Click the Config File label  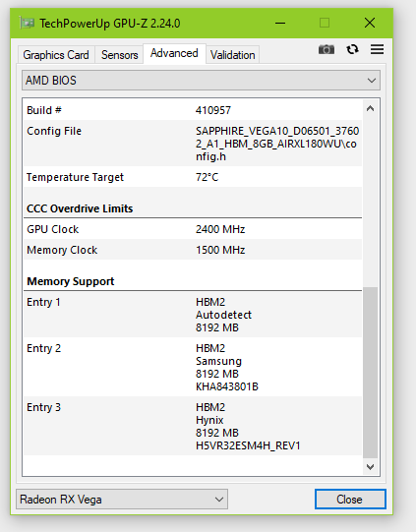pos(54,131)
